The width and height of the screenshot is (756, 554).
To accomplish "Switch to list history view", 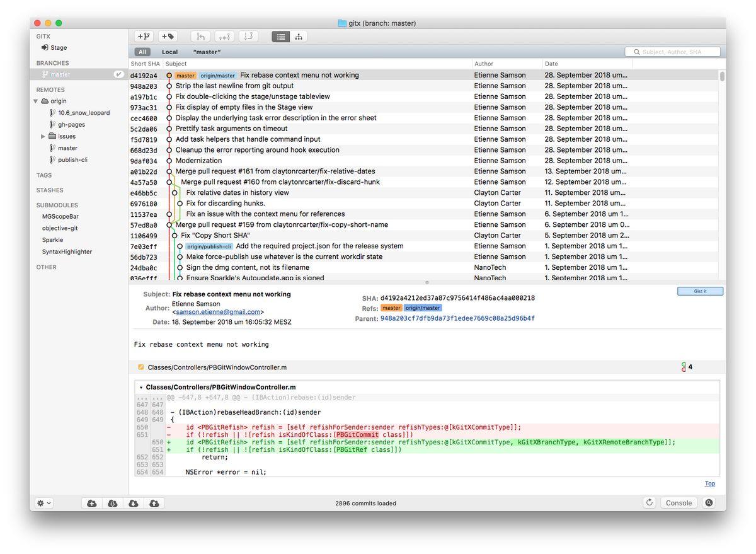I will point(281,37).
